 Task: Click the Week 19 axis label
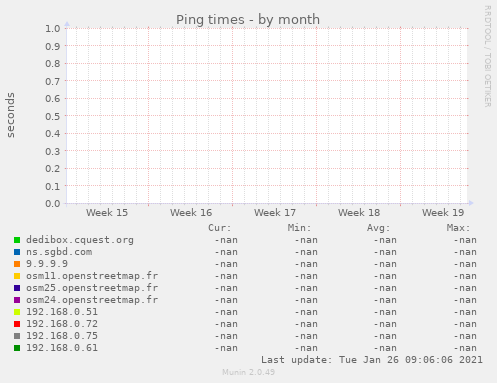point(443,213)
